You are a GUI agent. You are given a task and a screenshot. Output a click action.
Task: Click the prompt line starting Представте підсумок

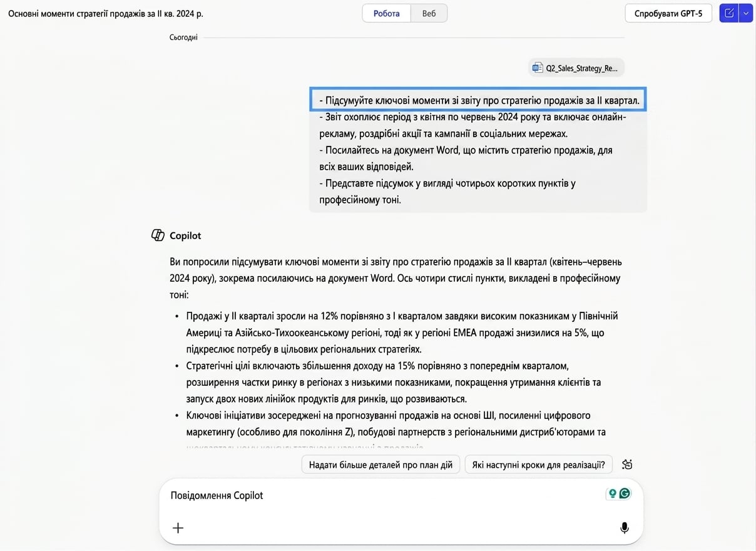coord(447,192)
